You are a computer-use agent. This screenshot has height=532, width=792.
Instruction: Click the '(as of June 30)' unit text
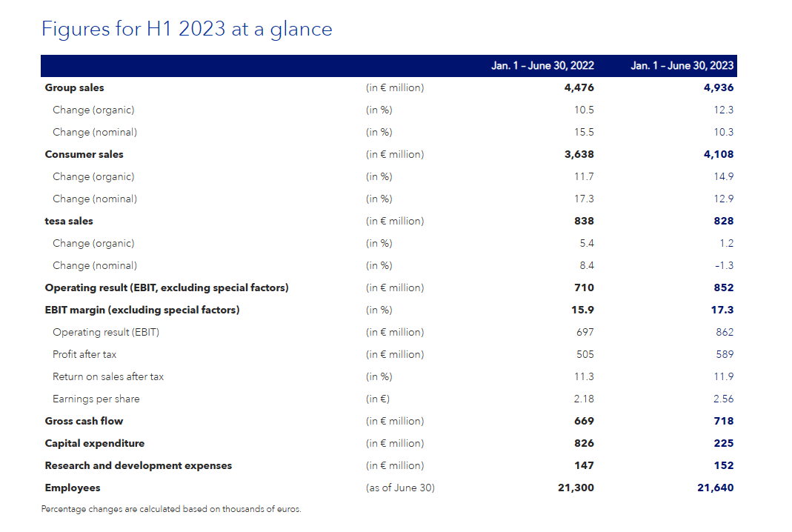click(x=400, y=488)
